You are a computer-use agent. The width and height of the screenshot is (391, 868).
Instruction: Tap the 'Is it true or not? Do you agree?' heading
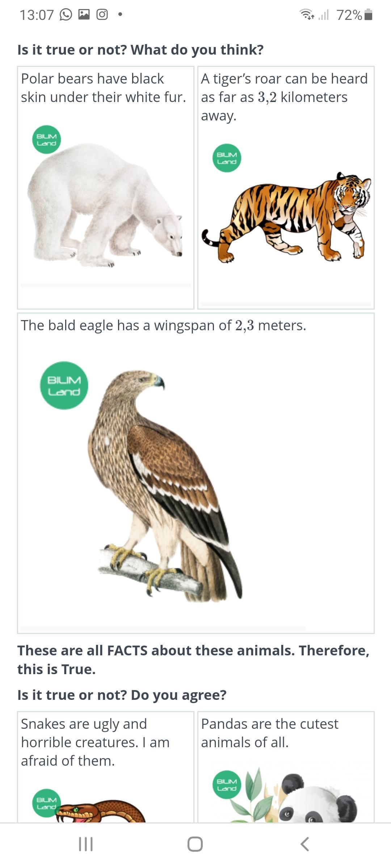point(122,695)
